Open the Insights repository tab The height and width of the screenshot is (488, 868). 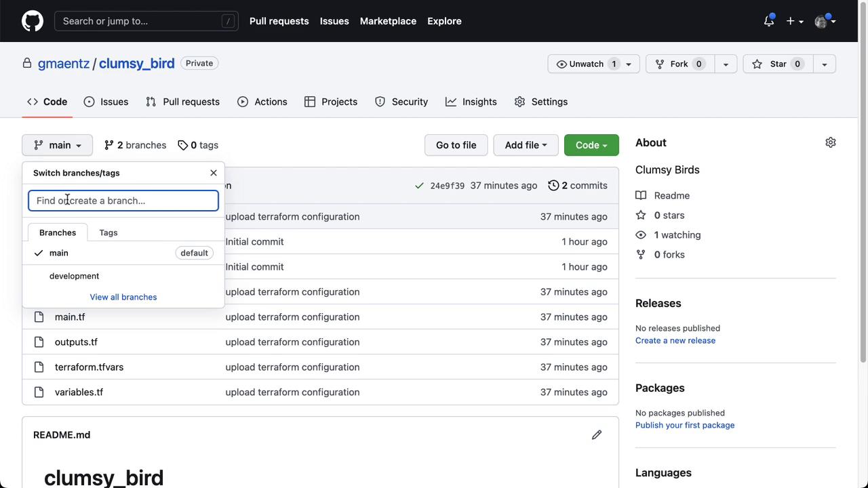click(471, 102)
